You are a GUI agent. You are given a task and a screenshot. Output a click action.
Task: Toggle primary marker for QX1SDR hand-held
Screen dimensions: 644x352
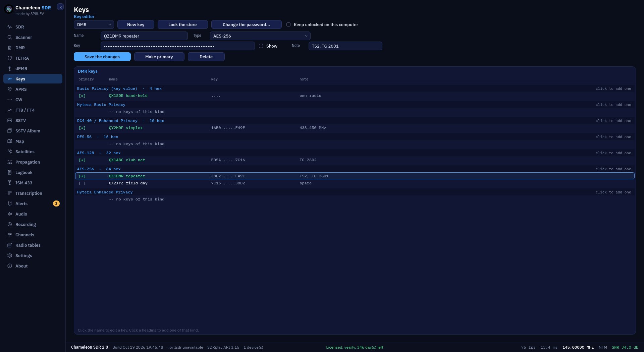(82, 96)
